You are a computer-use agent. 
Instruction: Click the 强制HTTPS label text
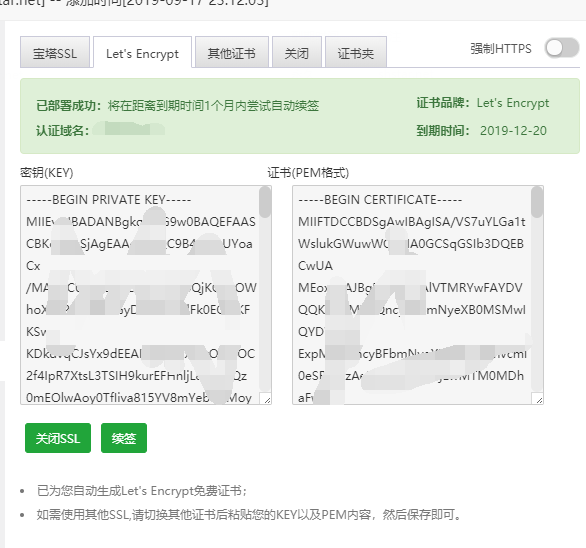coord(501,49)
